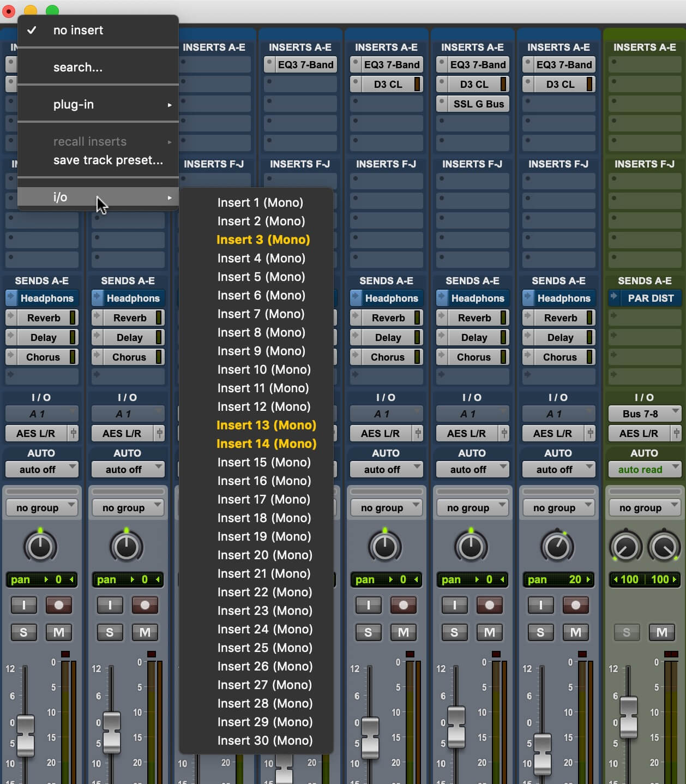
Task: Open the Reverb send on the SSL G Bus track
Action: 474,318
